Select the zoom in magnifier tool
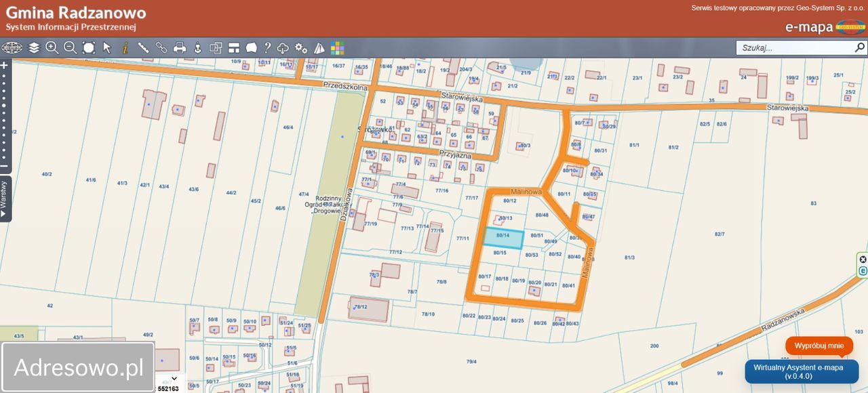Screen dimensions: 868x393 coord(52,47)
